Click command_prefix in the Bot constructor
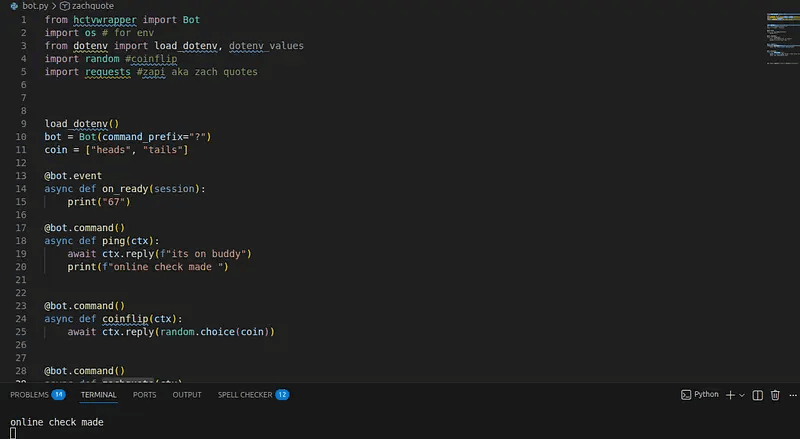 (x=142, y=137)
